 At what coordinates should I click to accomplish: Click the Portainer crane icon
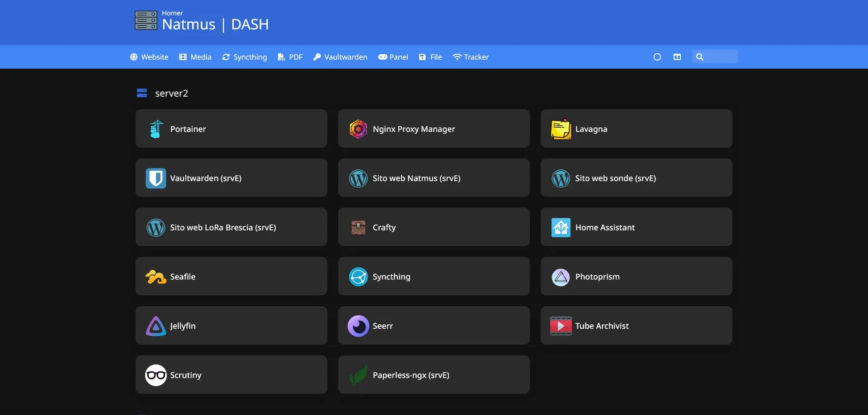click(x=156, y=129)
